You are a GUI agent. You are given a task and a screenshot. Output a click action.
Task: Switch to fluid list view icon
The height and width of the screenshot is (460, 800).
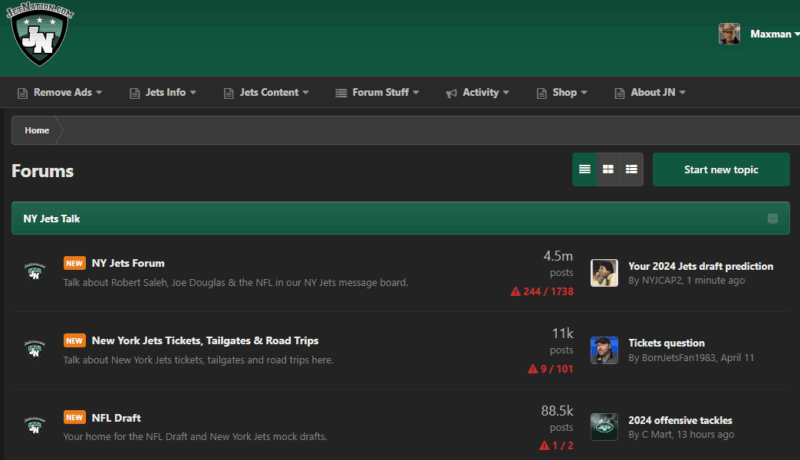[632, 169]
